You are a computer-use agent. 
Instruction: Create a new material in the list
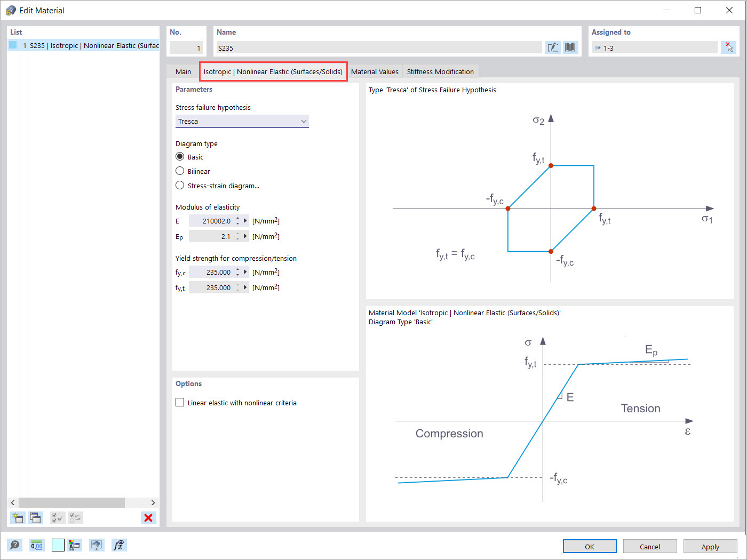[x=17, y=517]
